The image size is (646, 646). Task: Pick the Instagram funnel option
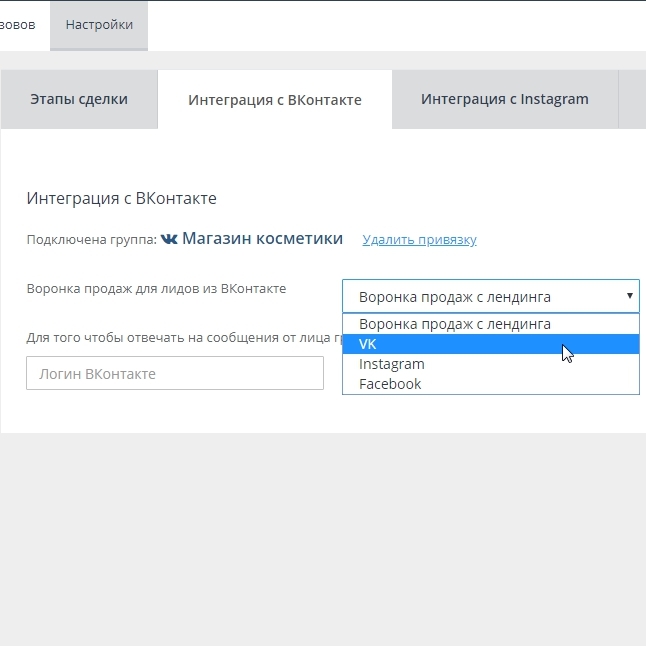[x=491, y=364]
